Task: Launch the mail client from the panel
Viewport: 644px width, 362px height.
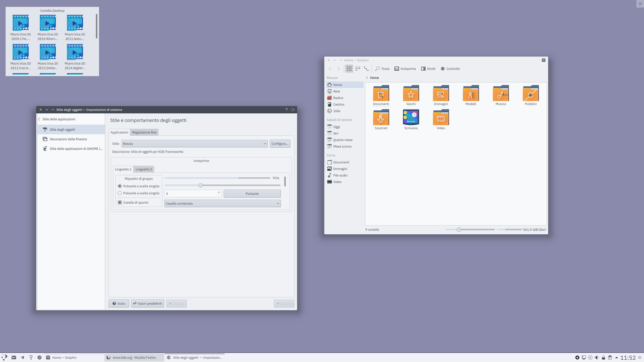Action: point(14,357)
